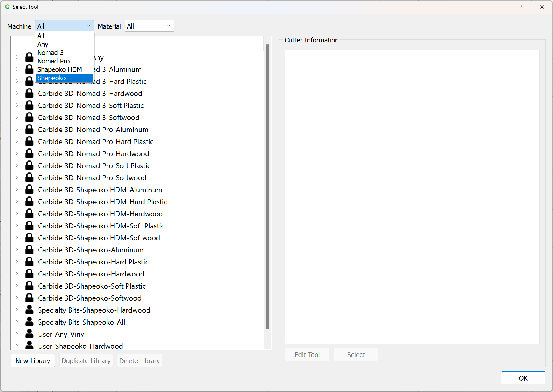Select Nomad 3 machine option
This screenshot has height=392, width=553.
51,53
